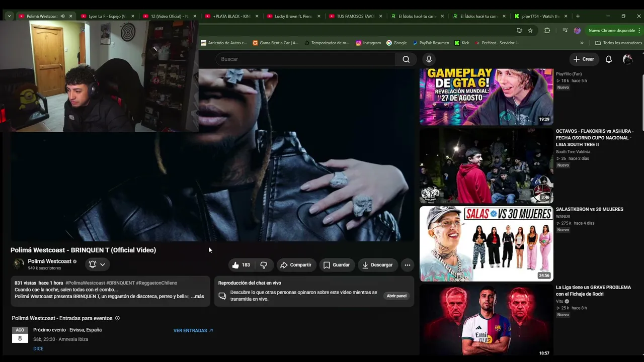This screenshot has width=644, height=362.
Task: Click the YouTube search magnifier icon
Action: coord(406,59)
